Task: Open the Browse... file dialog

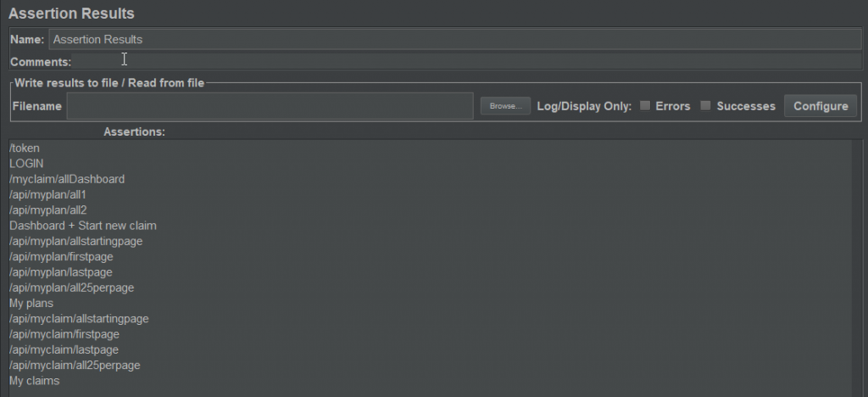Action: click(x=505, y=106)
